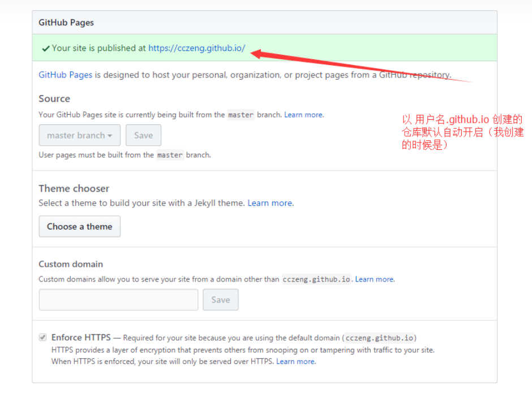Click the Custom domain heading
This screenshot has width=532, height=394.
coord(71,264)
